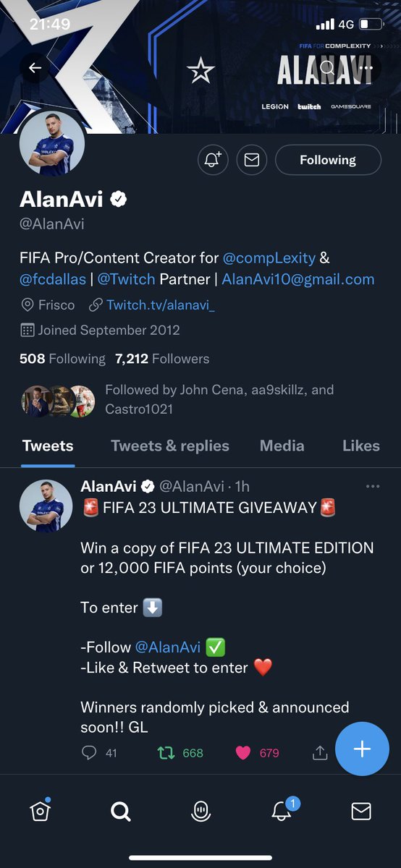
Task: View the 7,212 Followers list
Action: click(162, 359)
